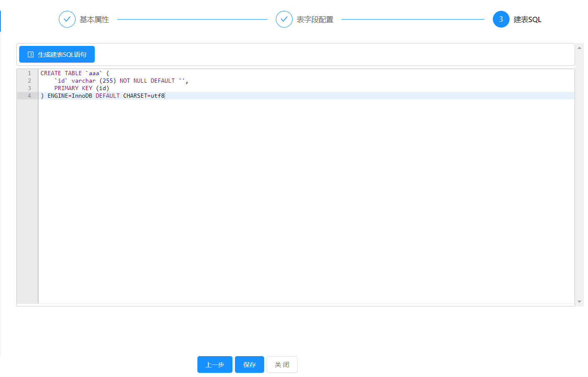The image size is (588, 377).
Task: Close the dialog with 关闭 button
Action: [282, 364]
